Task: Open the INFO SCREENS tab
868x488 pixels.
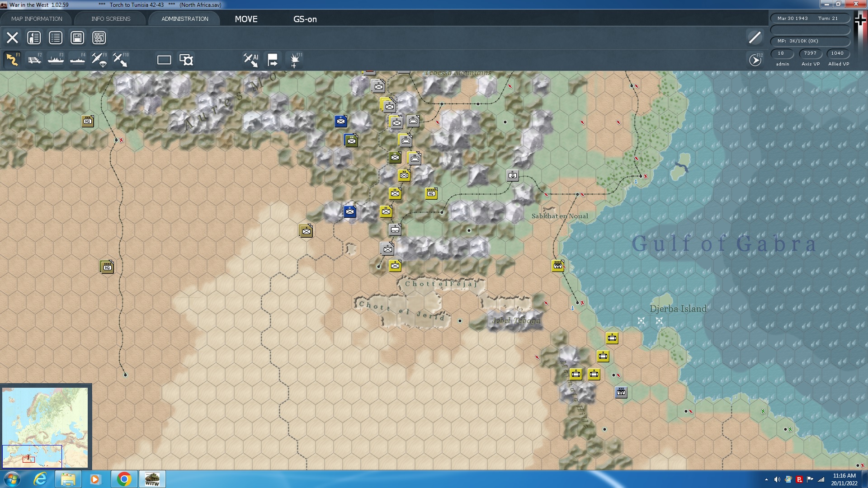Action: (111, 19)
